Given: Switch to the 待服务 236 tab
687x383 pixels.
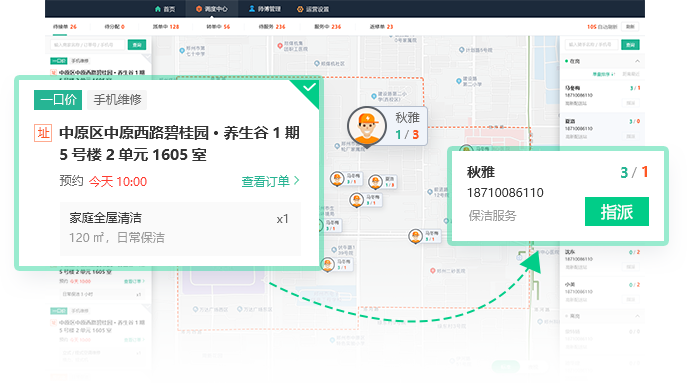Looking at the screenshot, I should (x=272, y=27).
